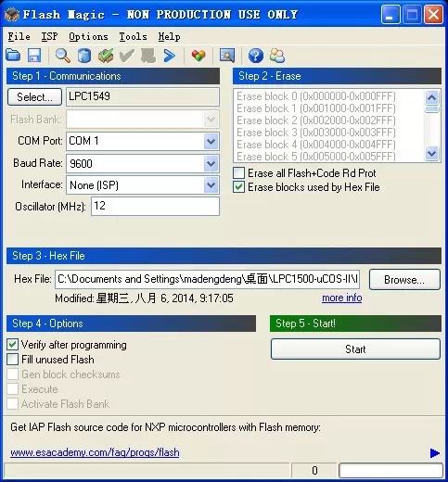Minimize the Flash Magic window
This screenshot has width=448, height=482.
click(390, 15)
